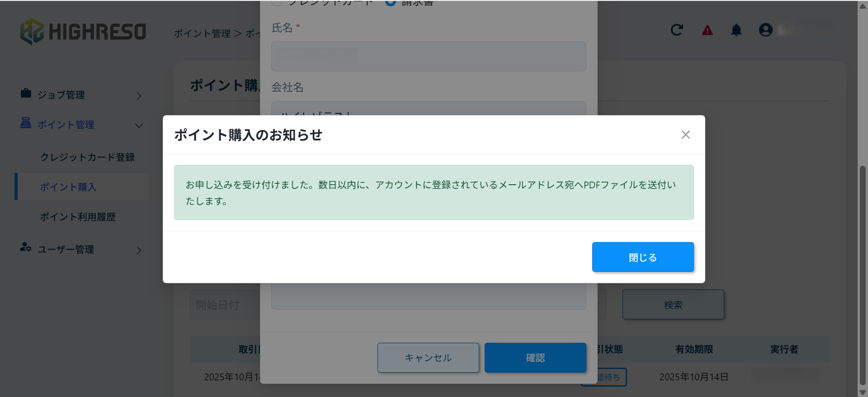The height and width of the screenshot is (397, 868).
Task: Open クレジットカード登録 menu item
Action: click(x=87, y=157)
